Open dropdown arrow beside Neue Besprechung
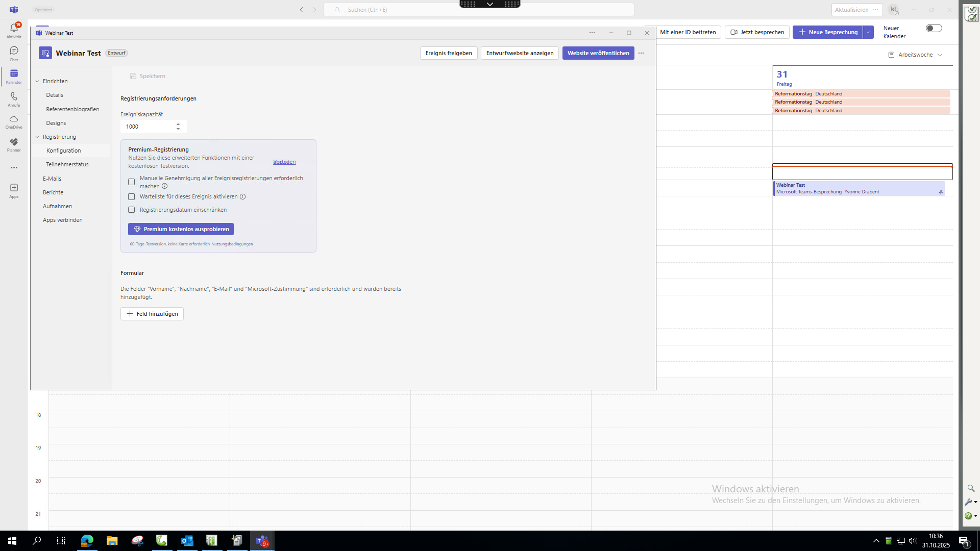 pos(868,32)
